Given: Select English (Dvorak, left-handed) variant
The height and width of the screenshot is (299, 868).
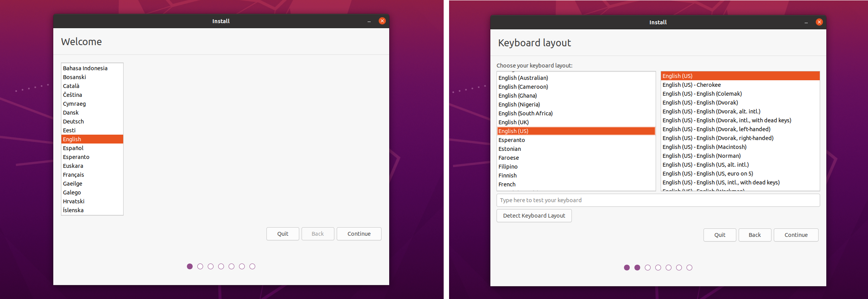Looking at the screenshot, I should (x=740, y=129).
